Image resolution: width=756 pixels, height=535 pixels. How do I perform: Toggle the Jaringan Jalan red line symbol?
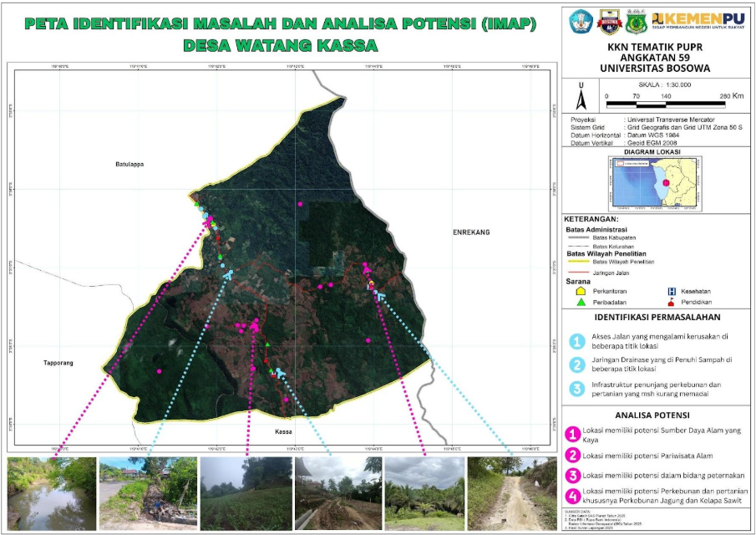577,273
